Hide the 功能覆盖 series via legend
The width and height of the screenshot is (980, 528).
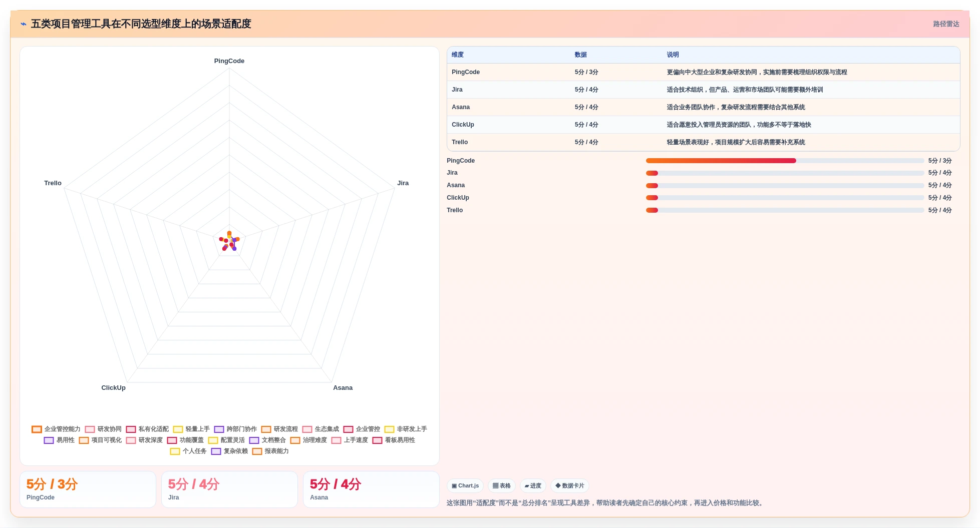pos(185,440)
